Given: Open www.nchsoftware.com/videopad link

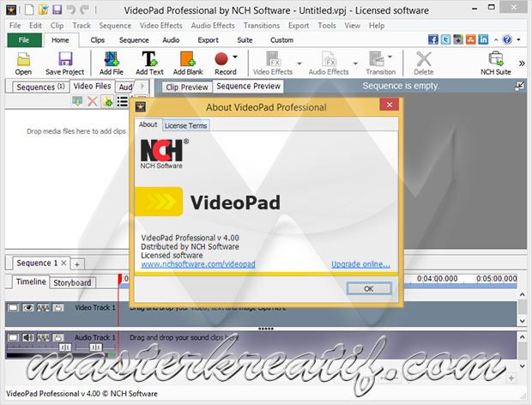Looking at the screenshot, I should coord(198,264).
